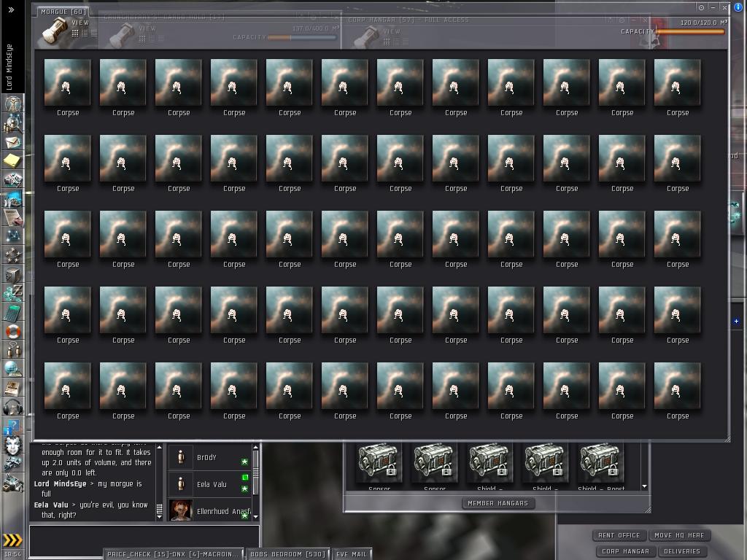
Task: Select the MORGUE [60] tab
Action: tap(63, 12)
